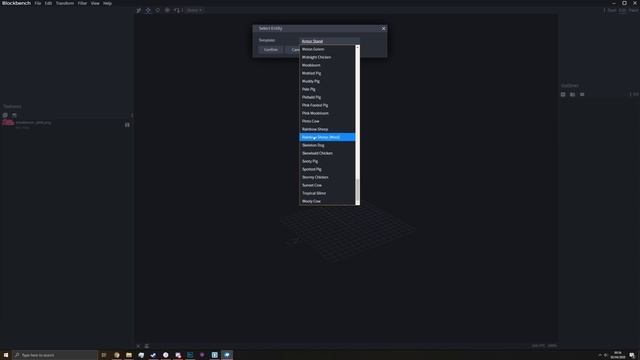
Task: Open the notification center in system tray
Action: (x=632, y=355)
